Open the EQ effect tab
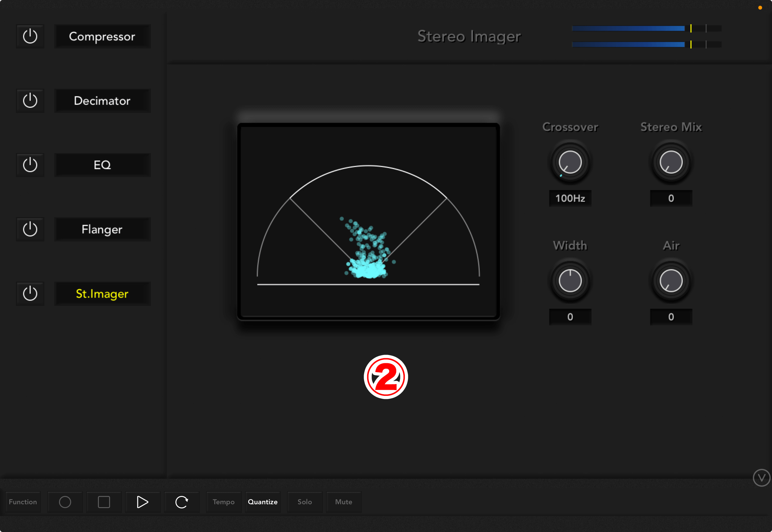Image resolution: width=772 pixels, height=532 pixels. pyautogui.click(x=102, y=165)
